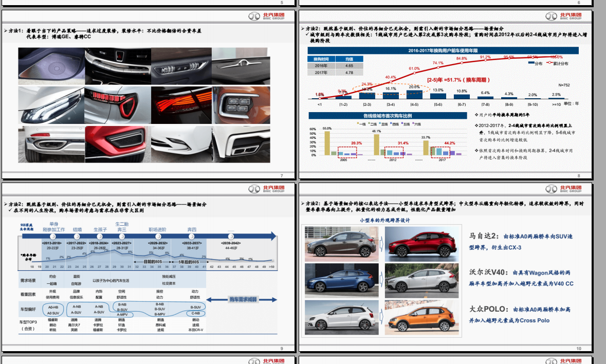The width and height of the screenshot is (606, 364).
Task: Click the 车型TOP3 row header
Action: coord(28,325)
